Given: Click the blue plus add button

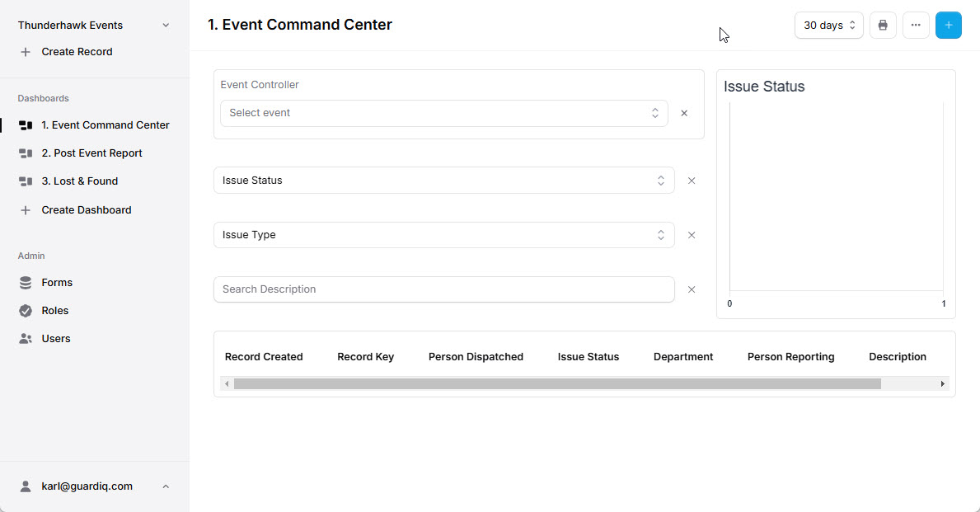Looking at the screenshot, I should [x=948, y=25].
